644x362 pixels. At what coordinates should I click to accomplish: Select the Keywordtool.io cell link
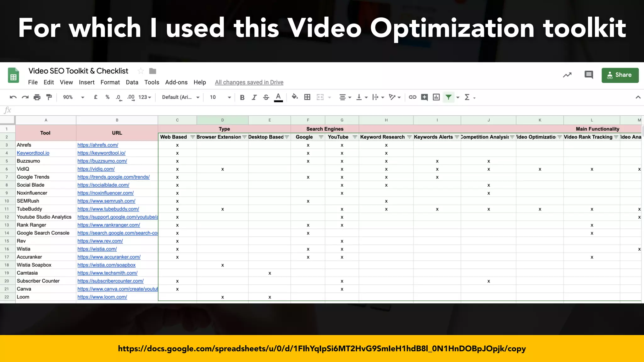point(33,153)
